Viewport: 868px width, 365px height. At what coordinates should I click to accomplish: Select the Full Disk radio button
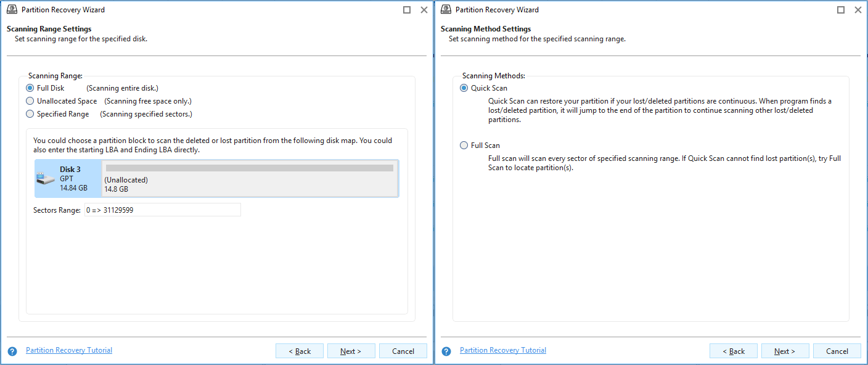tap(30, 88)
